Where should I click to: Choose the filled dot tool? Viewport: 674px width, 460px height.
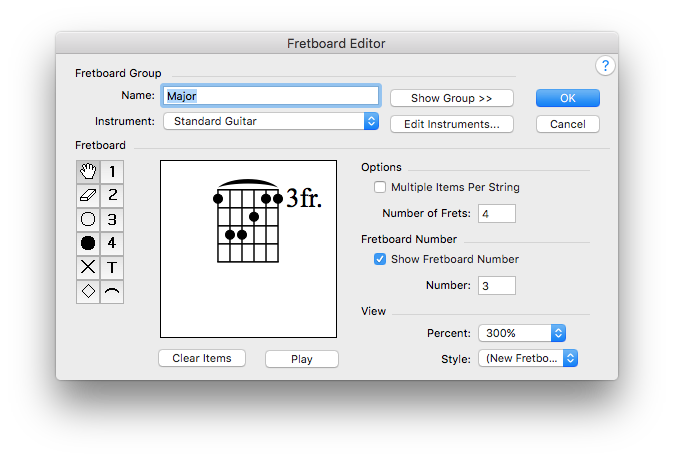pyautogui.click(x=88, y=243)
